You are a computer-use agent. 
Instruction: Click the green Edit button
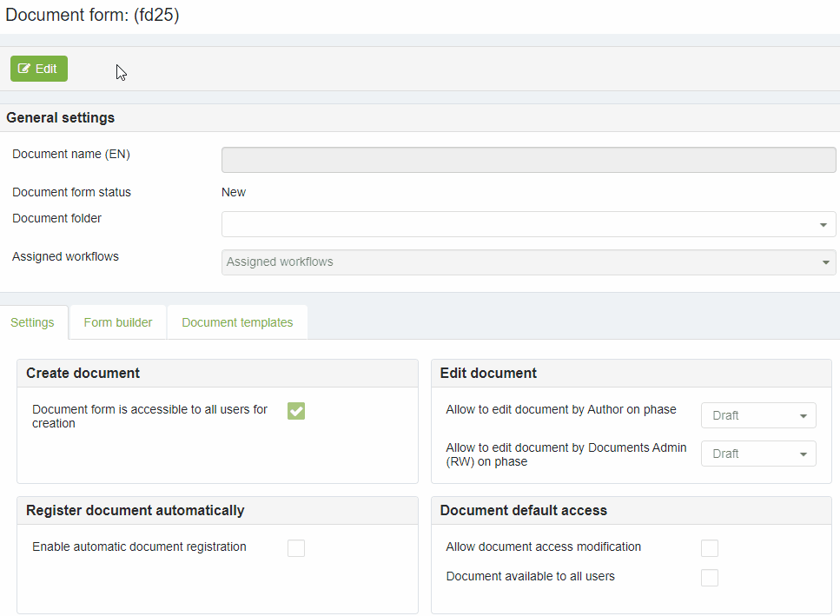(x=39, y=69)
